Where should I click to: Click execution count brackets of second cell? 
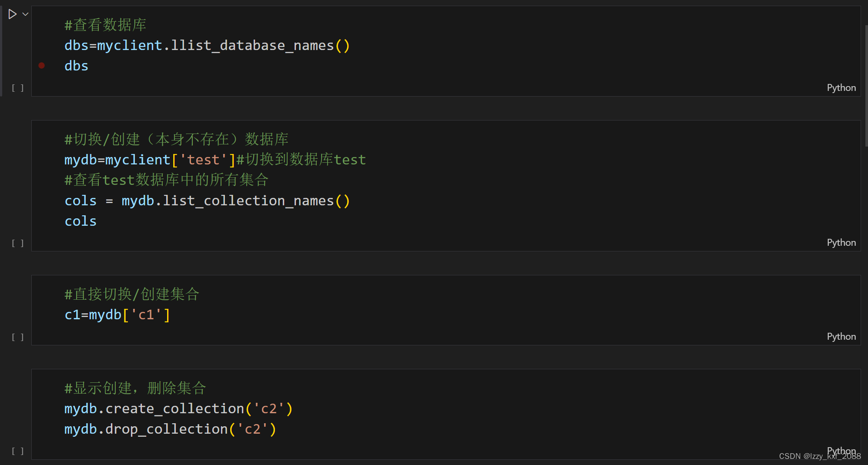tap(18, 243)
